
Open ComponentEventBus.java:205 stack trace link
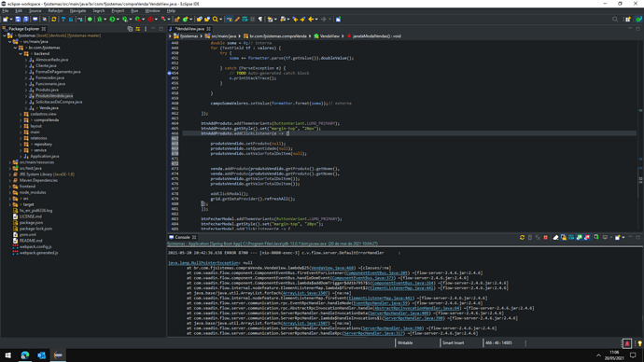click(x=377, y=273)
